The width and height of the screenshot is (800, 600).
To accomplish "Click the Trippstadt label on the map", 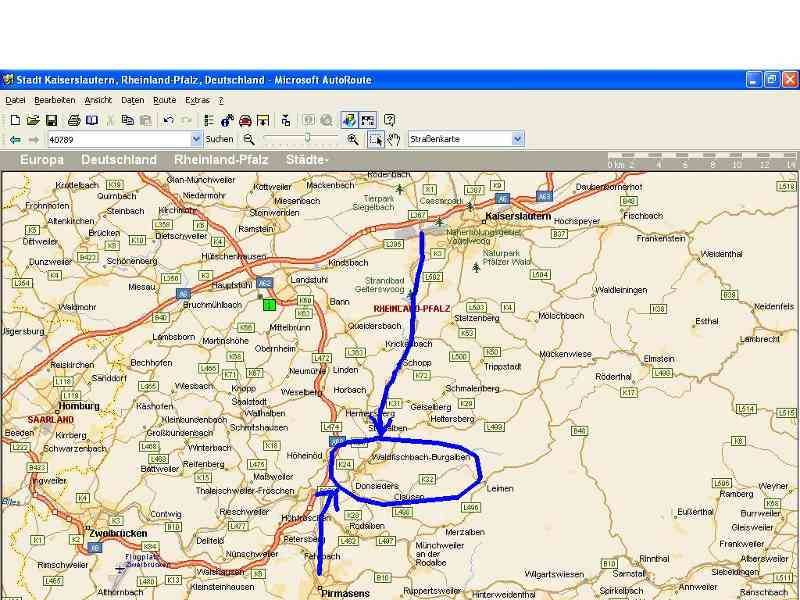I will [x=503, y=367].
